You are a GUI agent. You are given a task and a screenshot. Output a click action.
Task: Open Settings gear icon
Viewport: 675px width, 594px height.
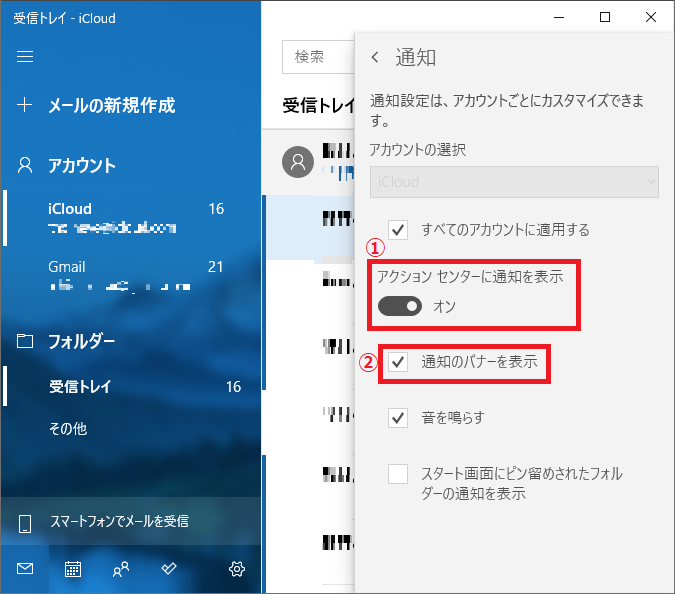click(x=237, y=569)
